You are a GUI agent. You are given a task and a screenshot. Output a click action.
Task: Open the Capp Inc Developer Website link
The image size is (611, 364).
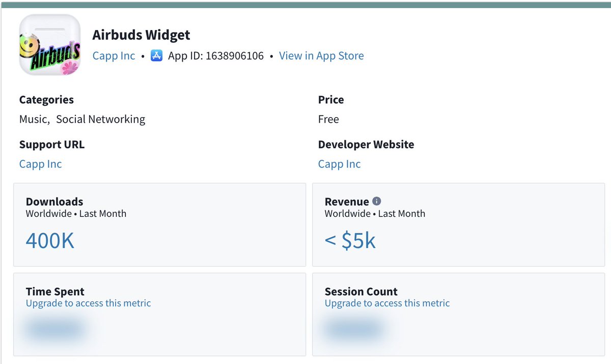click(x=339, y=164)
